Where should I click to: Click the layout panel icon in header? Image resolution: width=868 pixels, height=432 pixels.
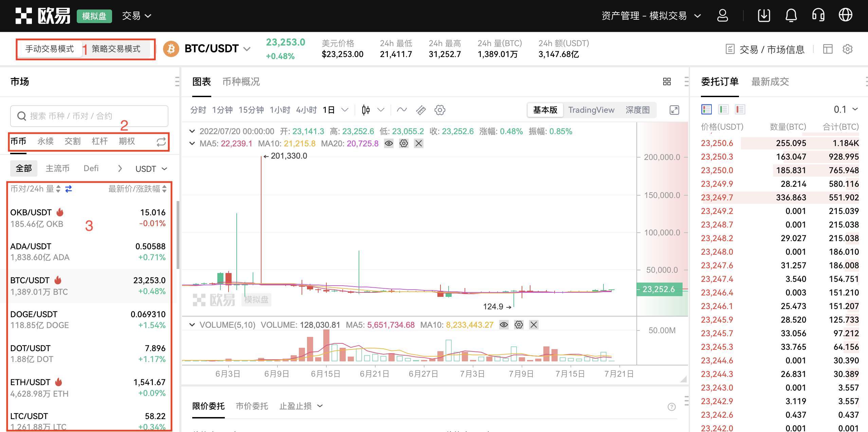tap(828, 49)
